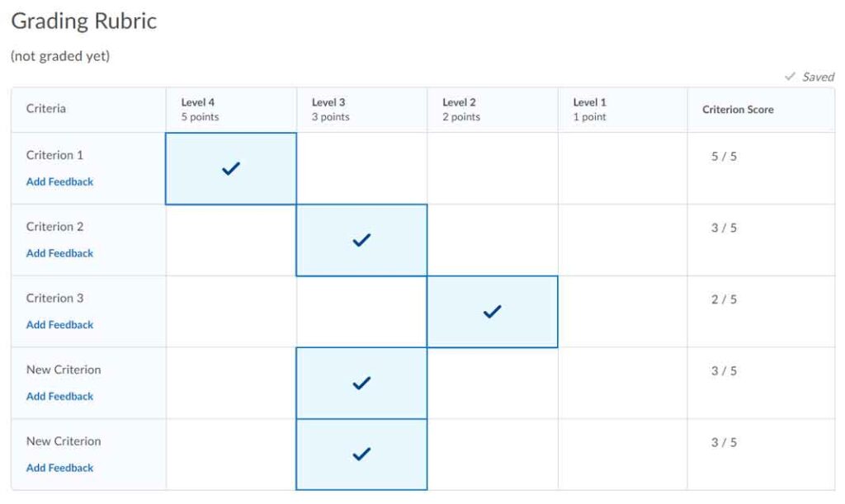Click the Level 3 column header

pos(330,109)
